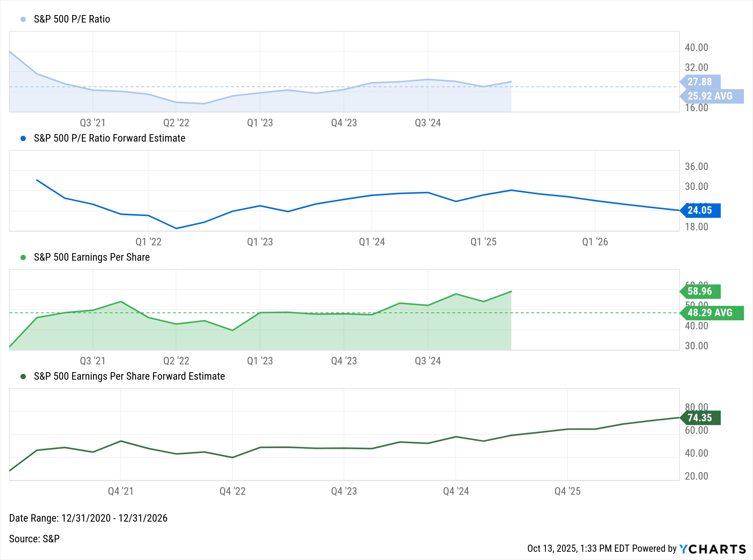753x560 pixels.
Task: Click the S&P 500 P/E Ratio Forward Estimate label
Action: tap(110, 138)
